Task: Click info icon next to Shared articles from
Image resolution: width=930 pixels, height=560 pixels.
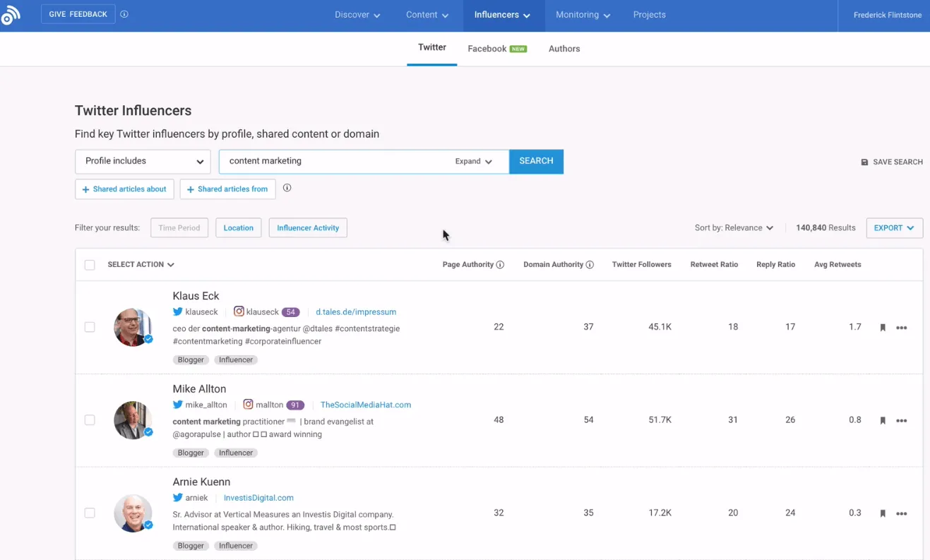Action: [x=287, y=188]
